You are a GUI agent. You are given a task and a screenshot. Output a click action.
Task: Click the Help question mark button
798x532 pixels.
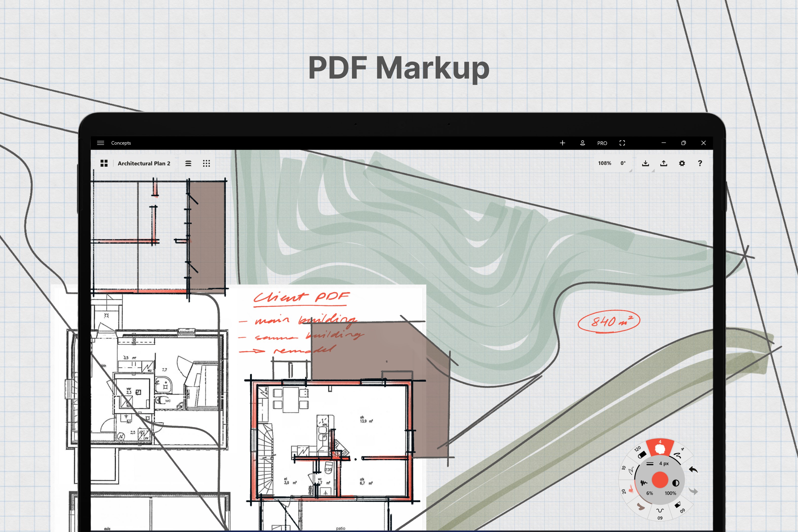pyautogui.click(x=700, y=163)
